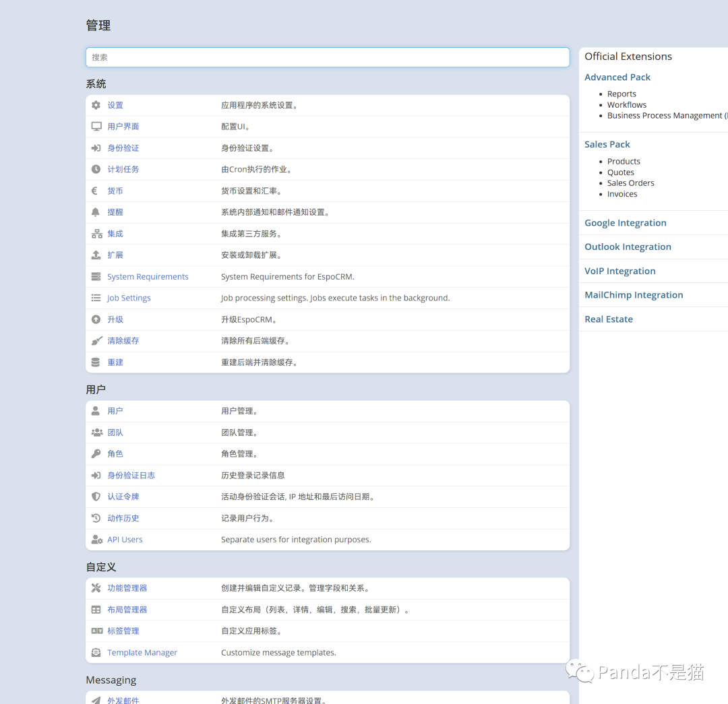This screenshot has height=704, width=728.
Task: Click the envelope icon beside Template Manager
Action: point(96,653)
